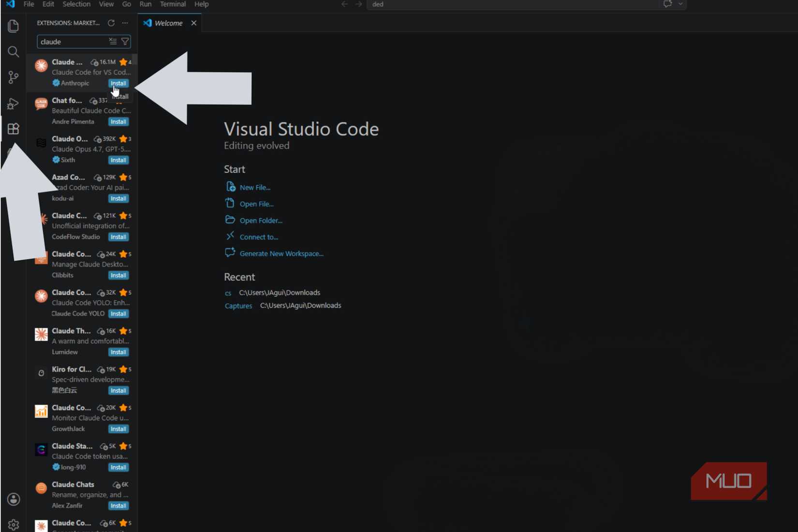Select the Claude Sta... extension entry
798x532 pixels.
pos(82,457)
